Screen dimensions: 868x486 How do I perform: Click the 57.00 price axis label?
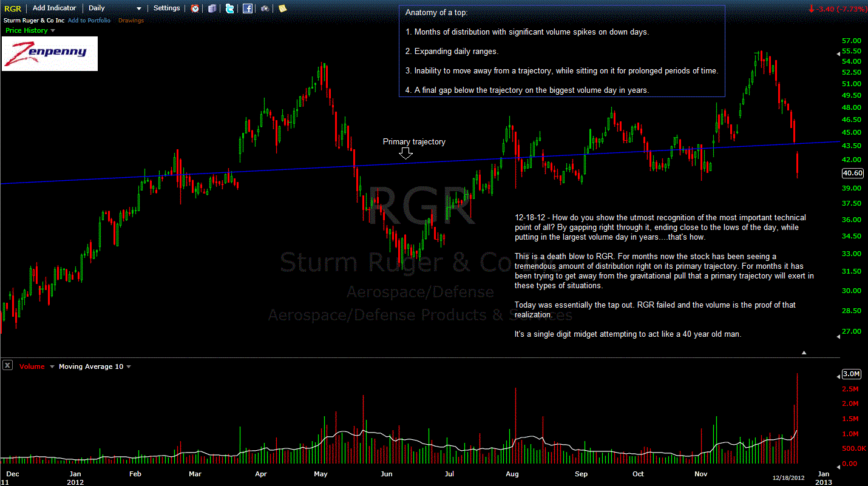point(851,41)
